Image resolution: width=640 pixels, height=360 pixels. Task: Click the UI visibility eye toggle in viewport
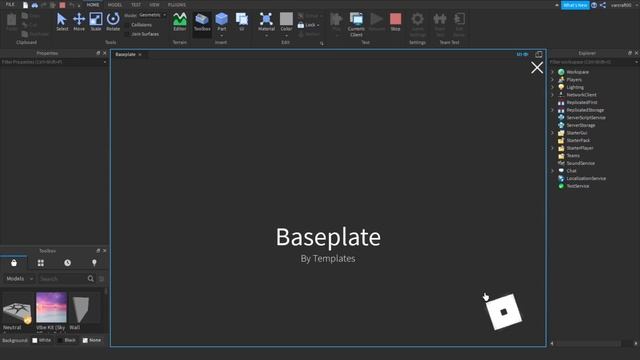coord(522,54)
